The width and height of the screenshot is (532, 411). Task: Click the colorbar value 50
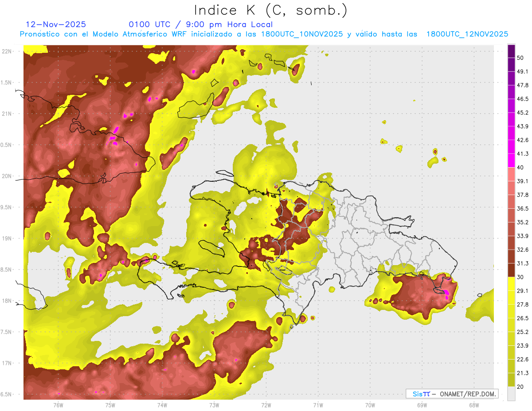[x=521, y=58]
